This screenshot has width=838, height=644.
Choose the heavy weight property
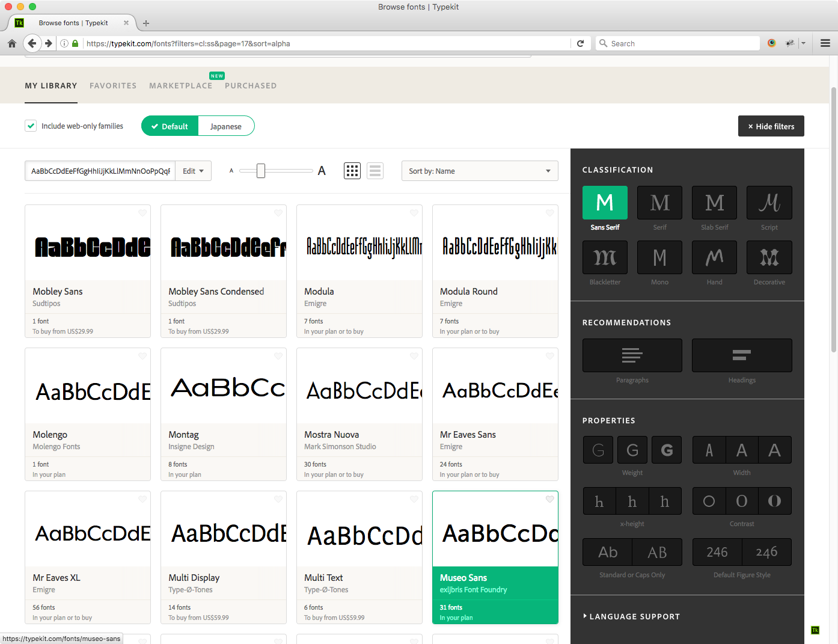[666, 450]
